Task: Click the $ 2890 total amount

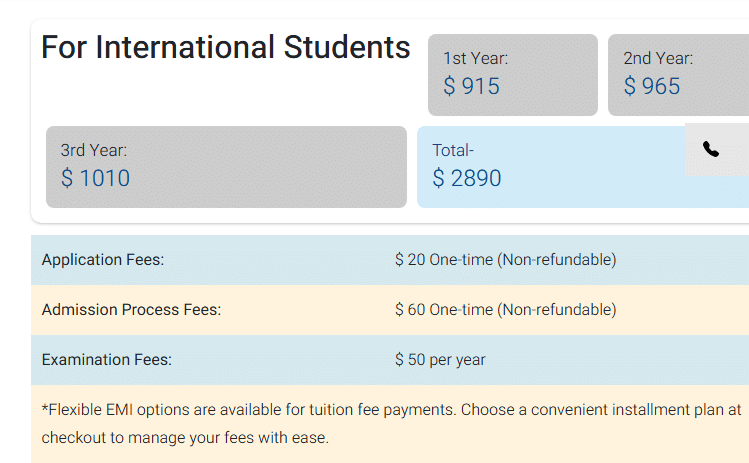Action: [467, 179]
